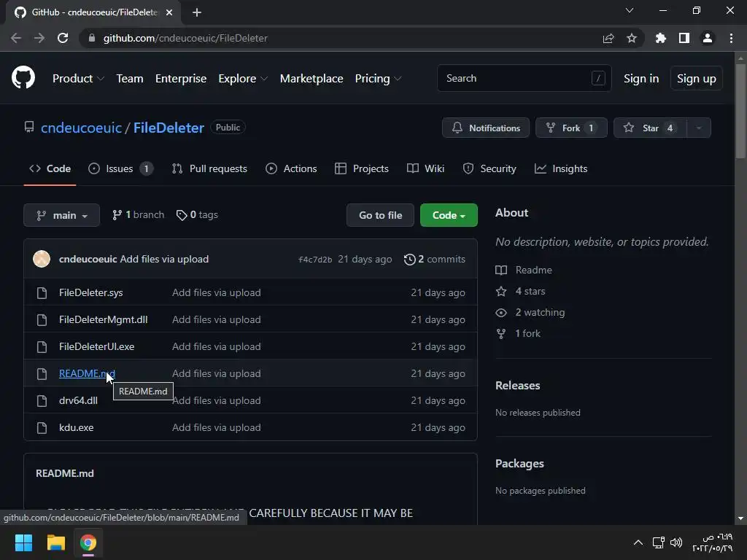
Task: Open the README.md file link
Action: 88,374
